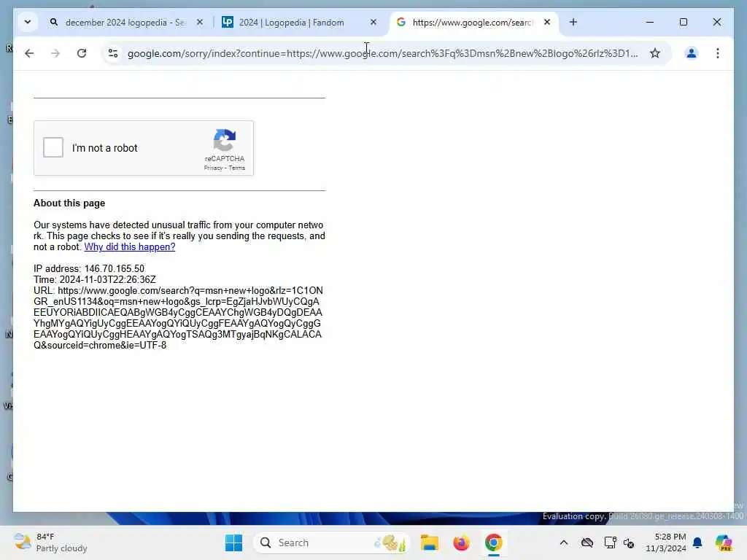Image resolution: width=747 pixels, height=560 pixels.
Task: Close the Chrome window
Action: click(716, 23)
